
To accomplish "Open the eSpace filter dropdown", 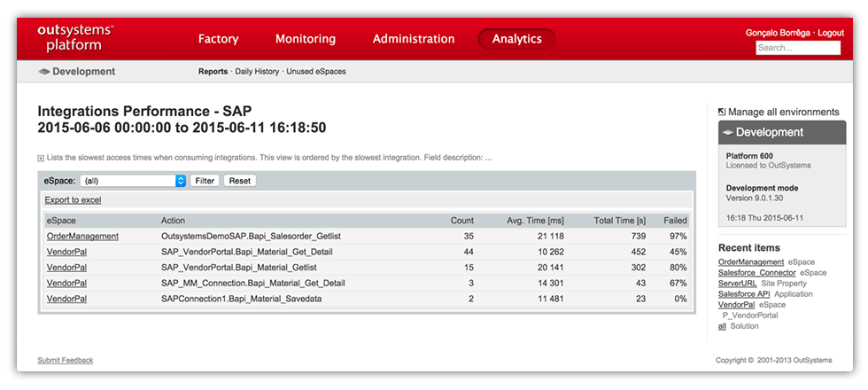I will 133,181.
